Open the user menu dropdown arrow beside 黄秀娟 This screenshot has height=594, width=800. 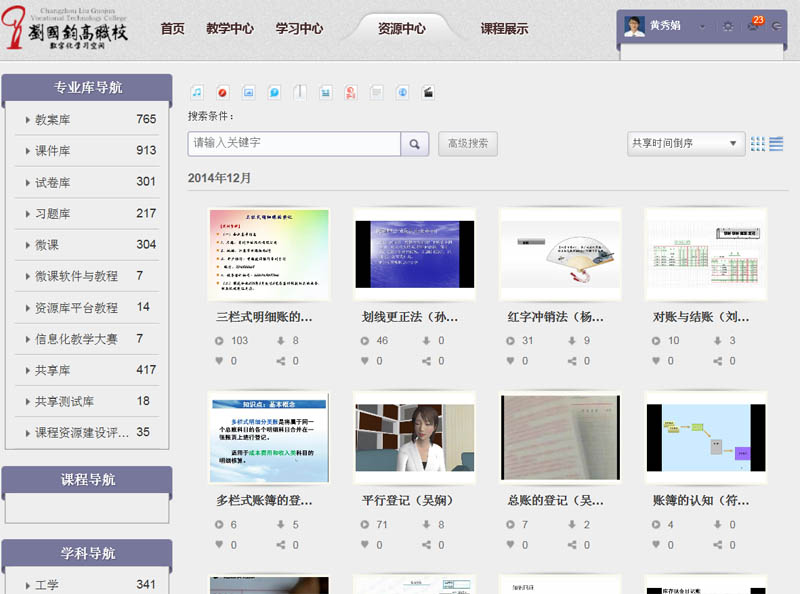[703, 27]
